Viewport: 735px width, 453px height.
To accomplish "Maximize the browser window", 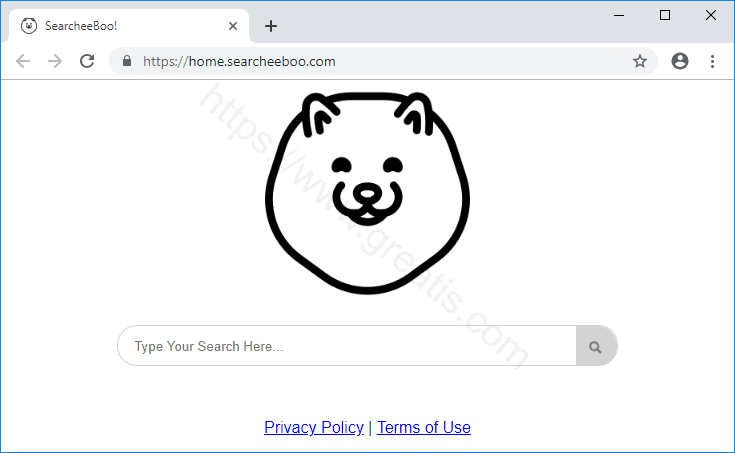I will pyautogui.click(x=665, y=15).
